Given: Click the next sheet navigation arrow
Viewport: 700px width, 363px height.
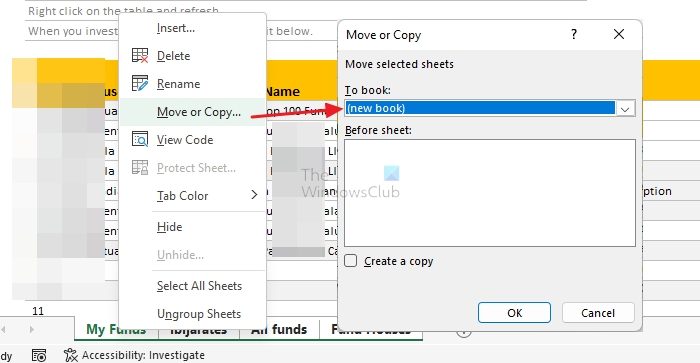Looking at the screenshot, I should 31,330.
